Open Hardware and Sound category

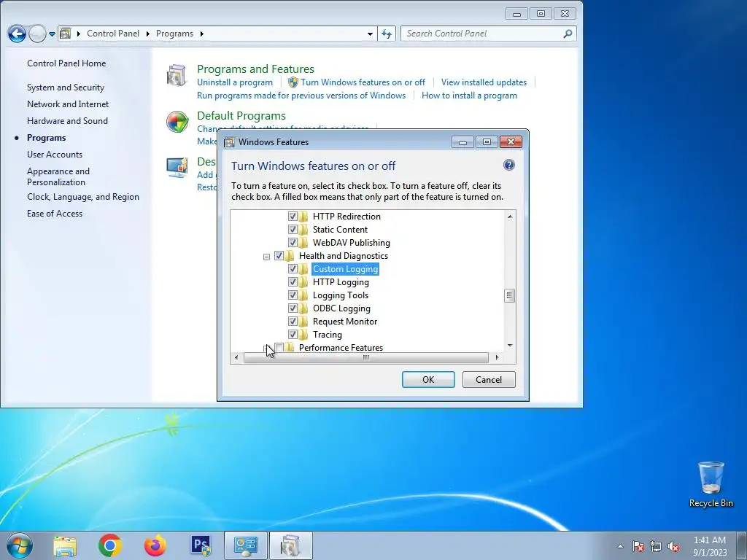coord(67,121)
